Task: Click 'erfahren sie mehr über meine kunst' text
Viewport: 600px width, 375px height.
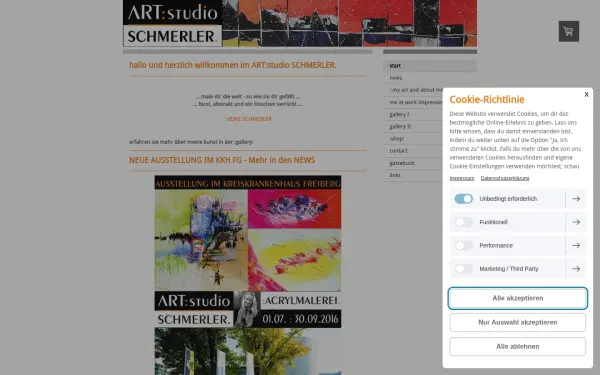Action: 191,142
